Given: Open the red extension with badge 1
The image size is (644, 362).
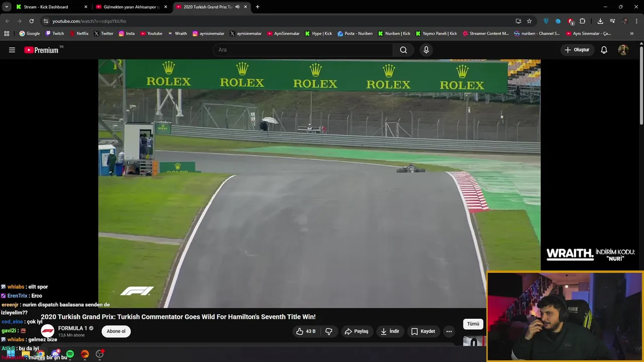Looking at the screenshot, I should pyautogui.click(x=571, y=21).
